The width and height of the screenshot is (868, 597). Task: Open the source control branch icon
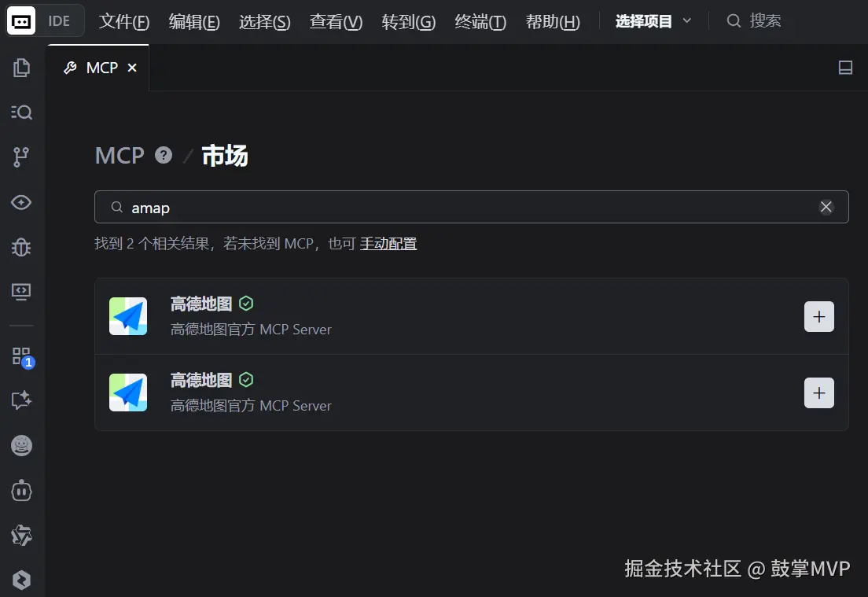(x=21, y=157)
